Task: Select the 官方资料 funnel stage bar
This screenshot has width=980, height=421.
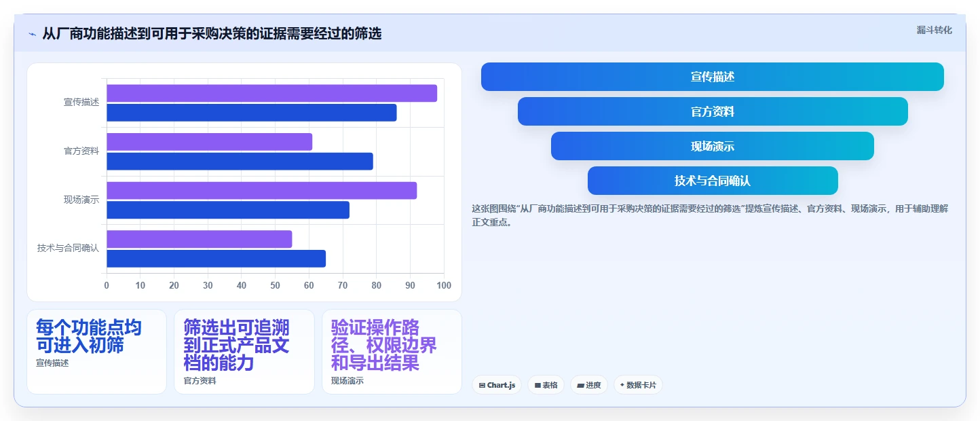Action: (712, 111)
